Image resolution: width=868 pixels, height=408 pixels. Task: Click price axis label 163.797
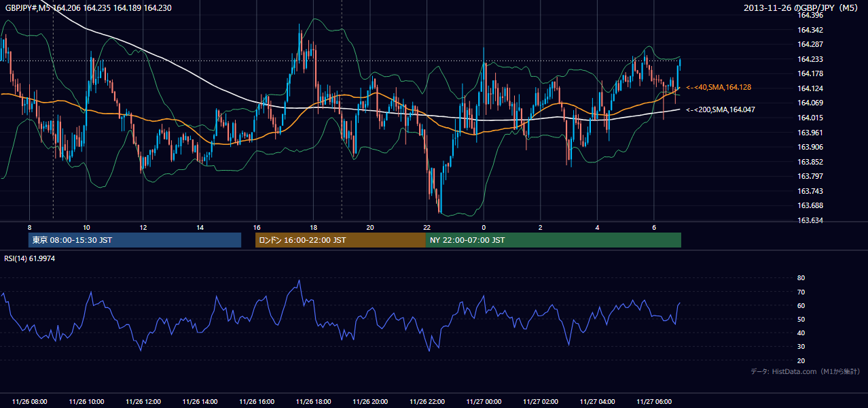(x=810, y=176)
